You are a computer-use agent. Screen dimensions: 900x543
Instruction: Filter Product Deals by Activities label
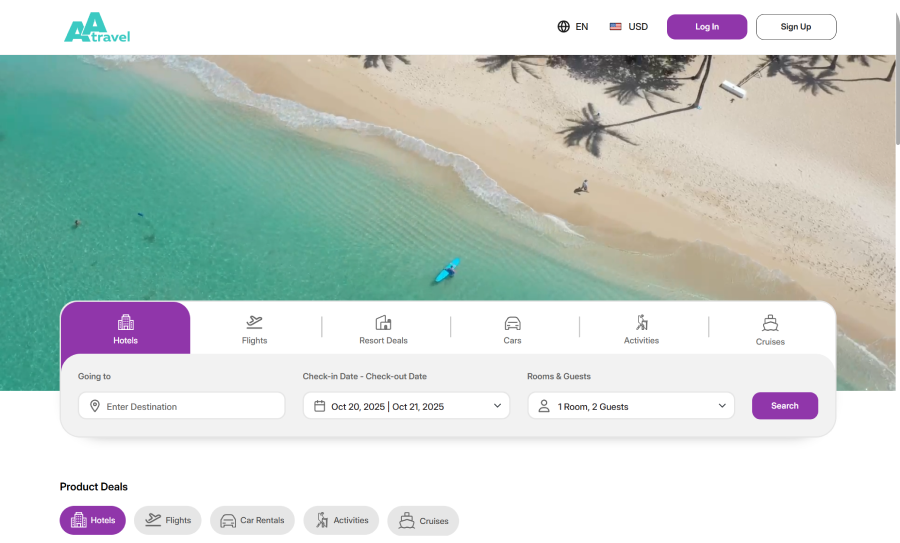click(x=351, y=520)
